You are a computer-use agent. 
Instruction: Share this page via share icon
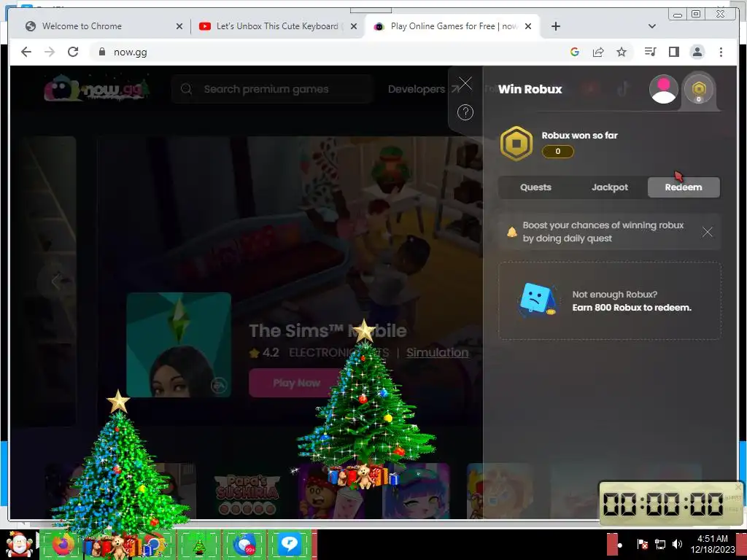(598, 52)
